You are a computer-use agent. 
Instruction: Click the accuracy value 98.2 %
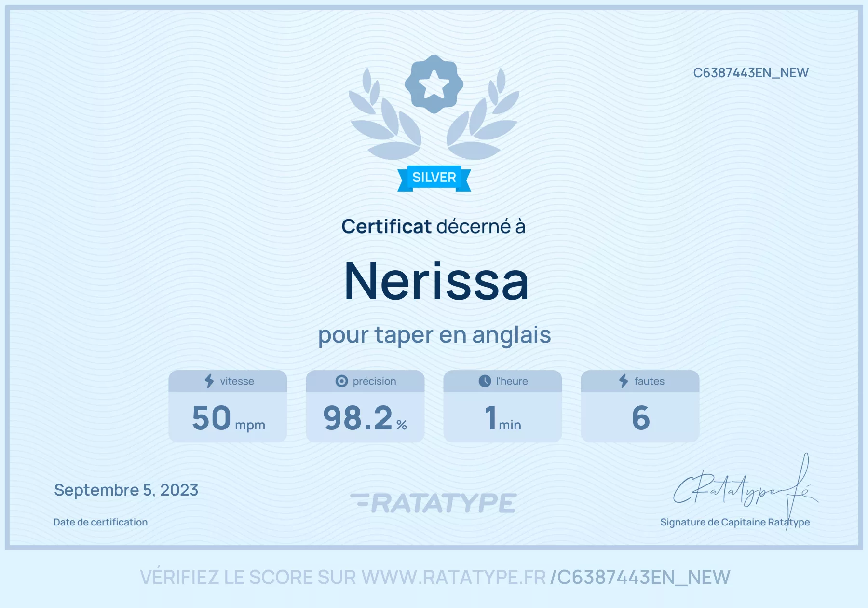click(x=365, y=418)
